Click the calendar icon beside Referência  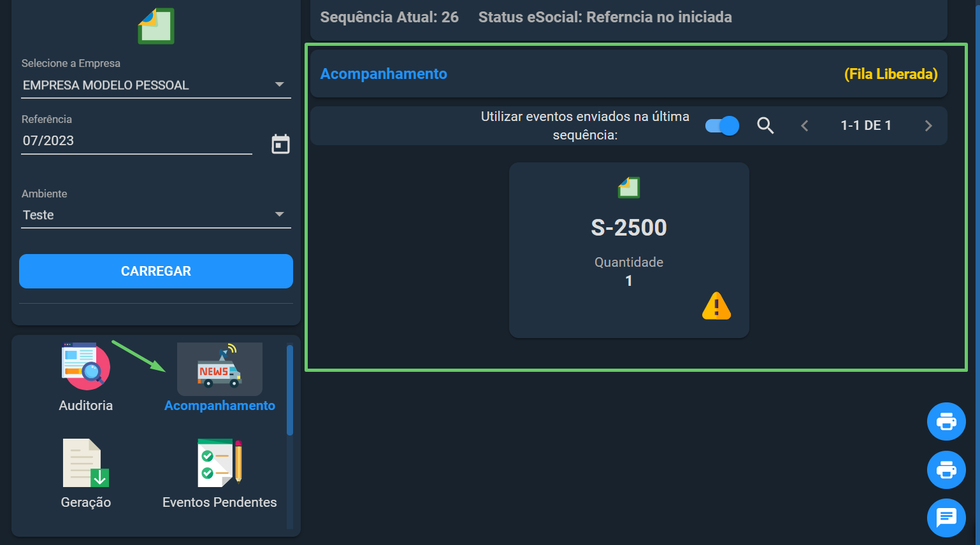(x=280, y=144)
